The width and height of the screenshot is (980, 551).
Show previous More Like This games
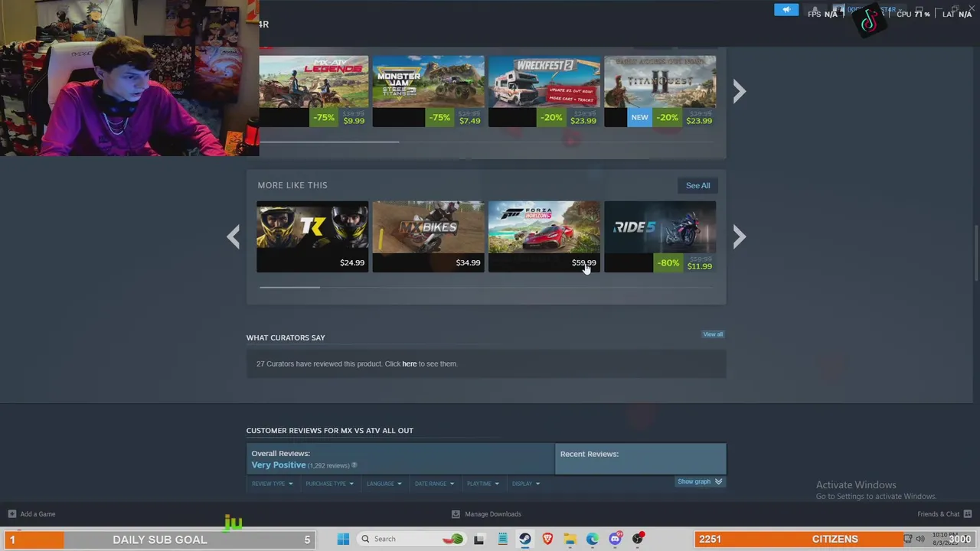234,236
